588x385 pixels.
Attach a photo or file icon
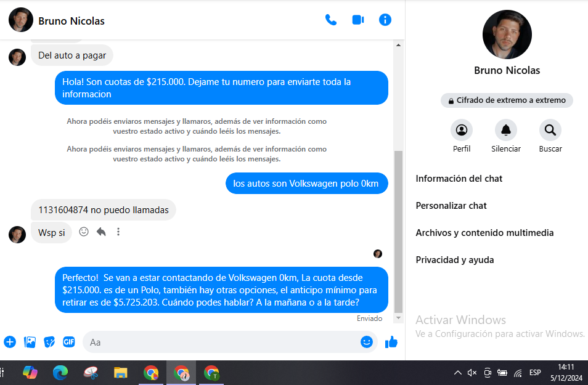coord(30,342)
